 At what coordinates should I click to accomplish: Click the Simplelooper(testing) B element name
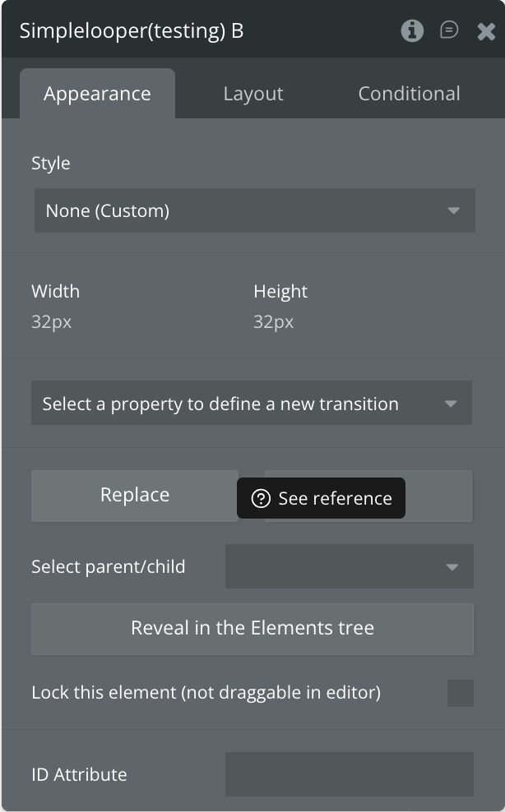[132, 31]
